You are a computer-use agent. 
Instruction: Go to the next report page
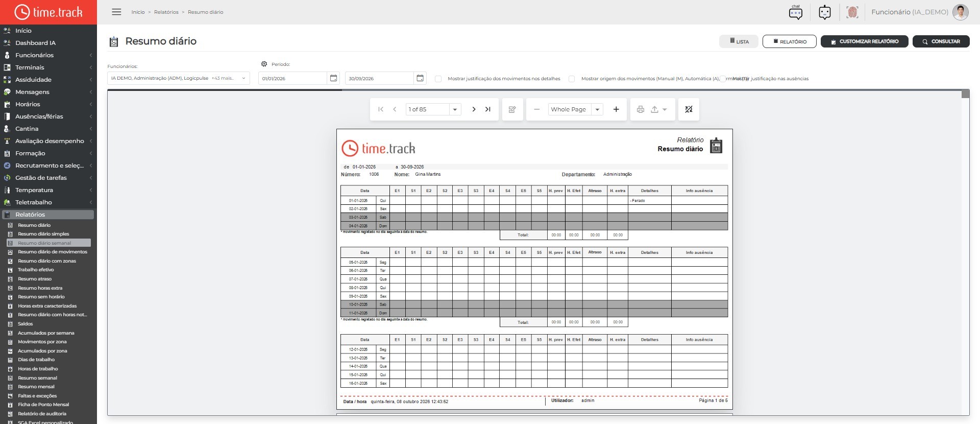(474, 109)
